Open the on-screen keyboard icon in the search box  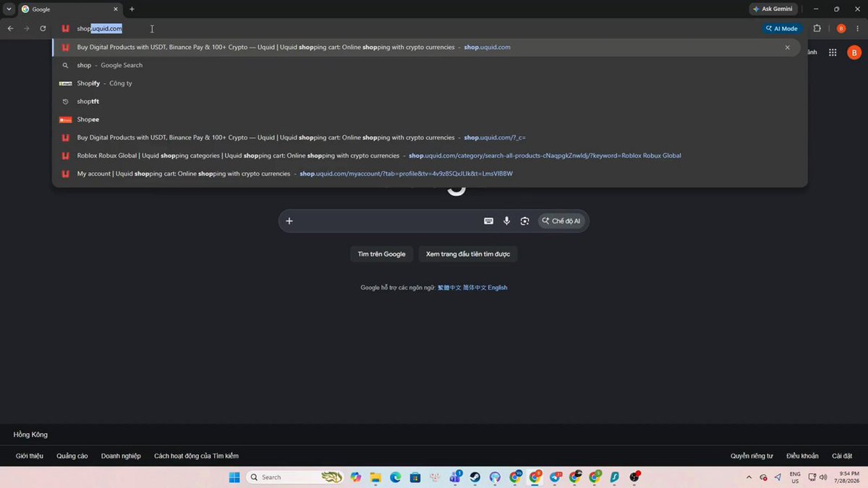(488, 221)
